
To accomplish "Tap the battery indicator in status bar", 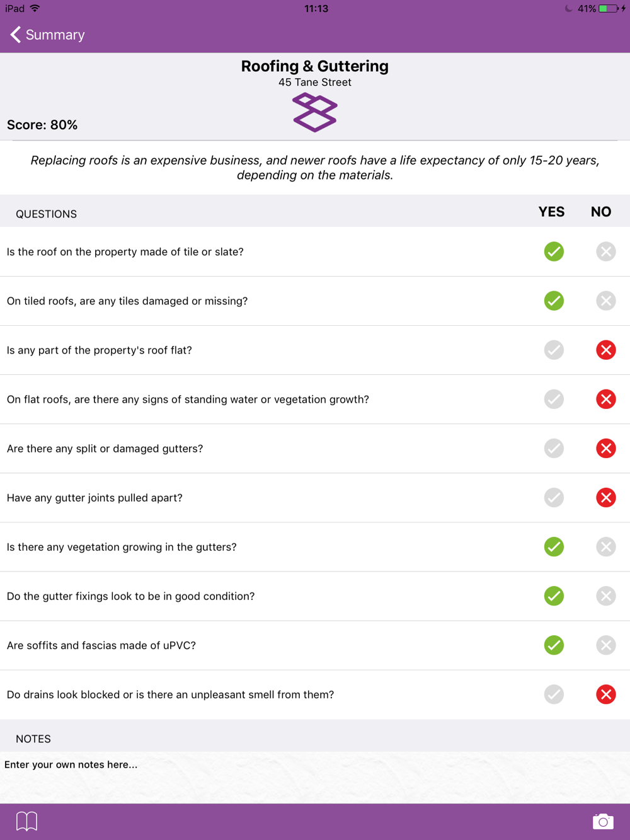I will (x=609, y=9).
